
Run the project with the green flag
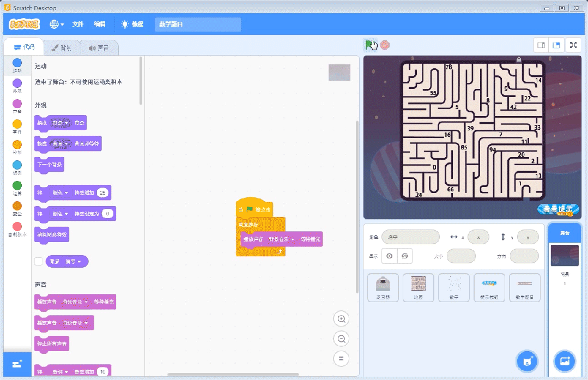pos(370,45)
